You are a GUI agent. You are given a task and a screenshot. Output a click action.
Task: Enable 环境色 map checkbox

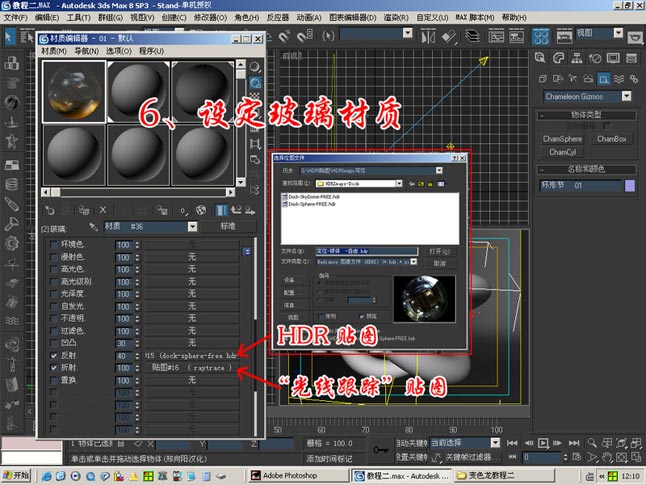click(54, 245)
